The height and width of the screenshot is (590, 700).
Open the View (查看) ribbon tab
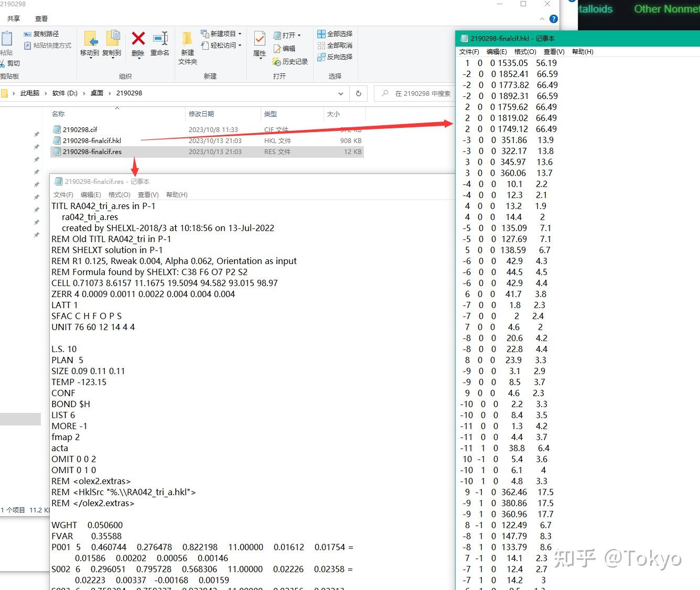41,18
